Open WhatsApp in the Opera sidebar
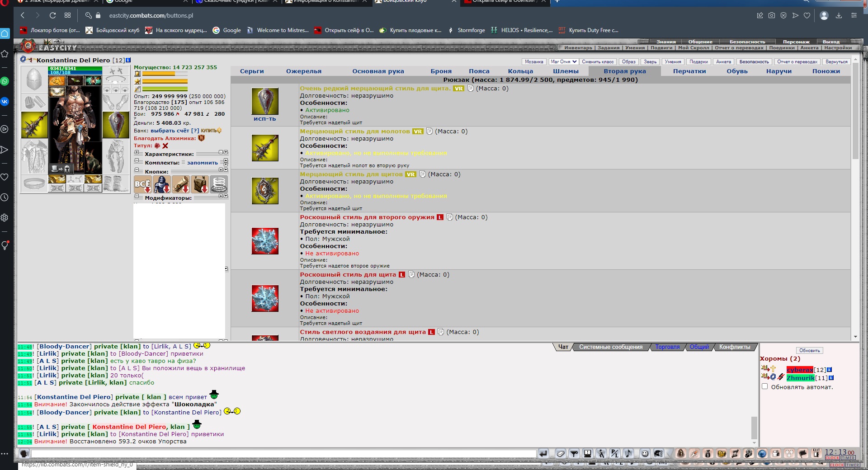The height and width of the screenshot is (470, 868). coord(5,81)
